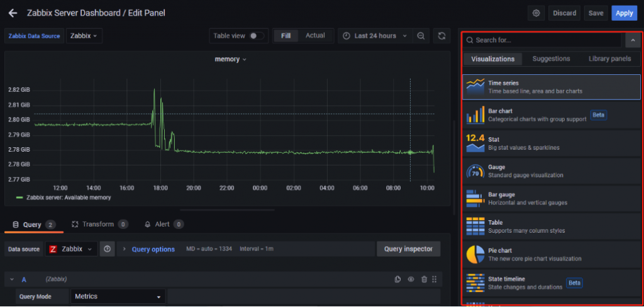Click the Alert tab bell icon
The height and width of the screenshot is (307, 644).
pyautogui.click(x=148, y=225)
